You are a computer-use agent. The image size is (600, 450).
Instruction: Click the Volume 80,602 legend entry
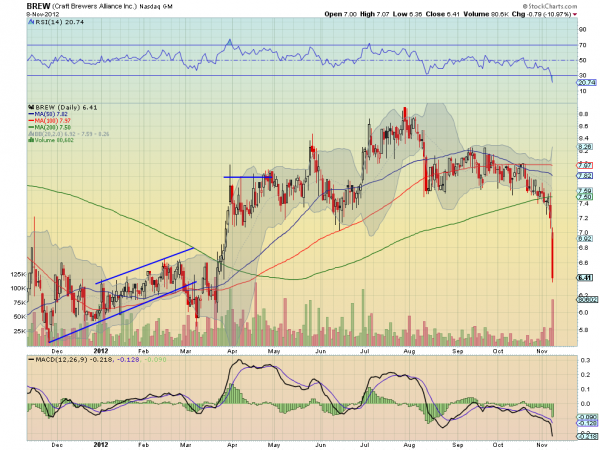click(51, 140)
